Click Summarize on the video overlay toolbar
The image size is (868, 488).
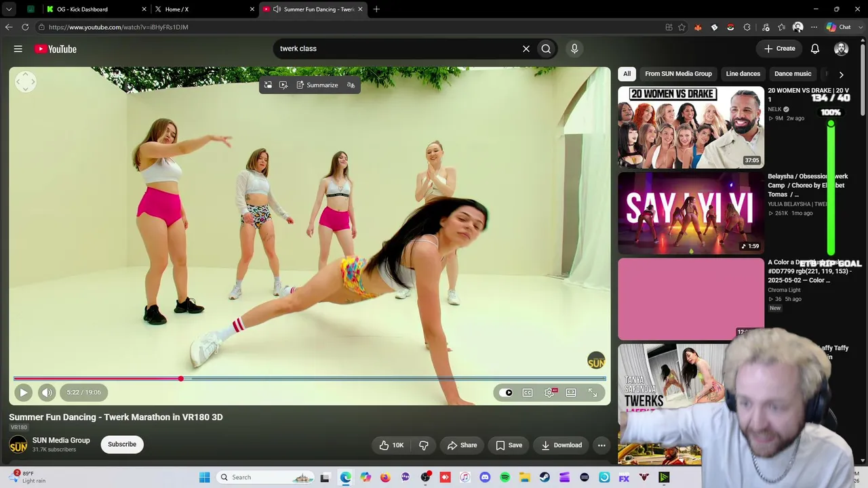(317, 85)
